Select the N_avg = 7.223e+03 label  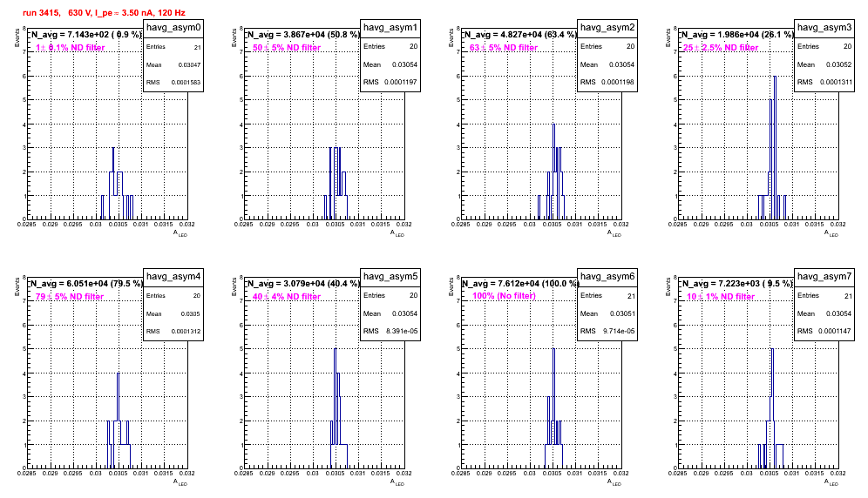pyautogui.click(x=737, y=284)
